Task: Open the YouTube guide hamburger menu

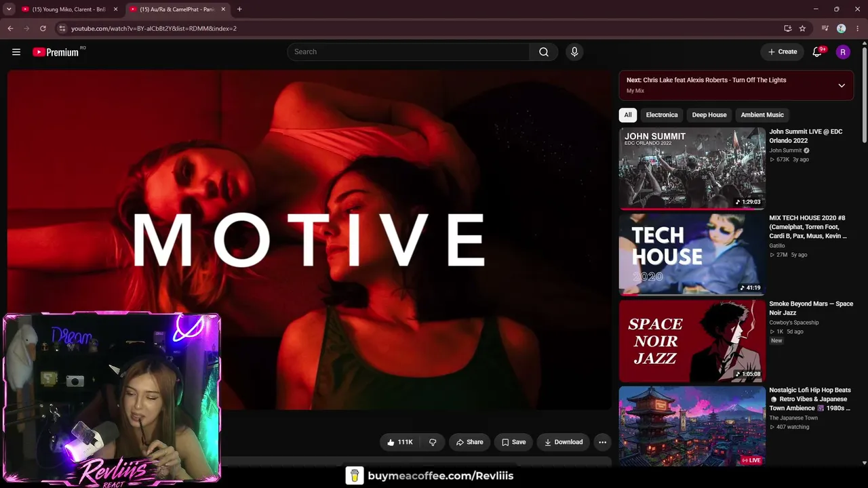Action: point(16,52)
